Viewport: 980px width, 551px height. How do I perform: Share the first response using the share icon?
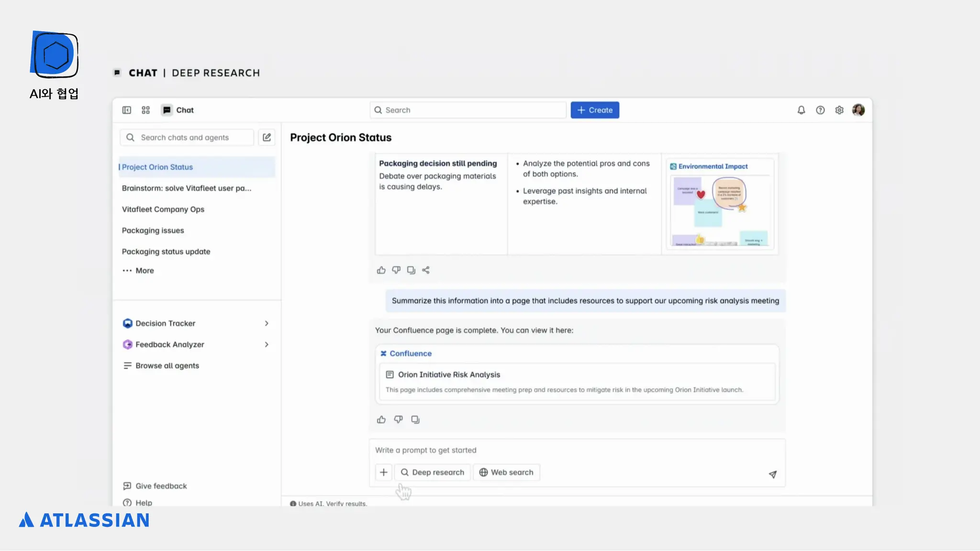coord(426,270)
